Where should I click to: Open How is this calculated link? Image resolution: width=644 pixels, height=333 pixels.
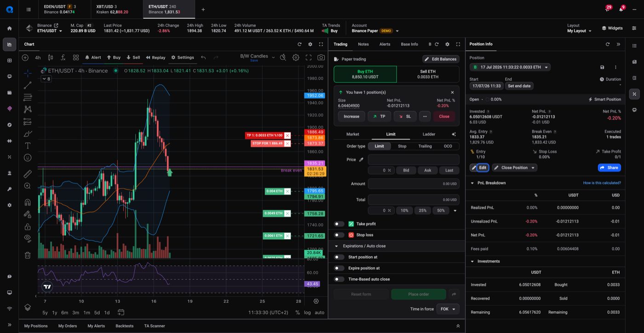pyautogui.click(x=602, y=183)
